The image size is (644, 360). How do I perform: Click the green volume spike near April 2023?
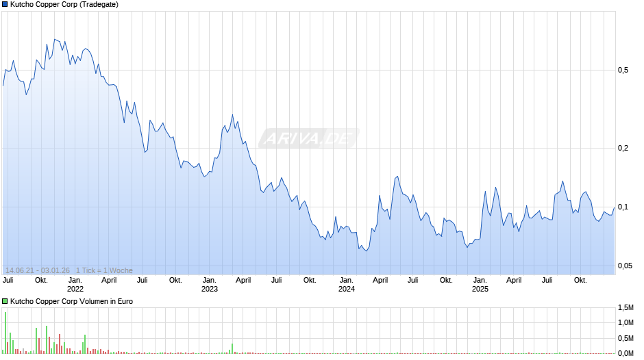(x=232, y=348)
